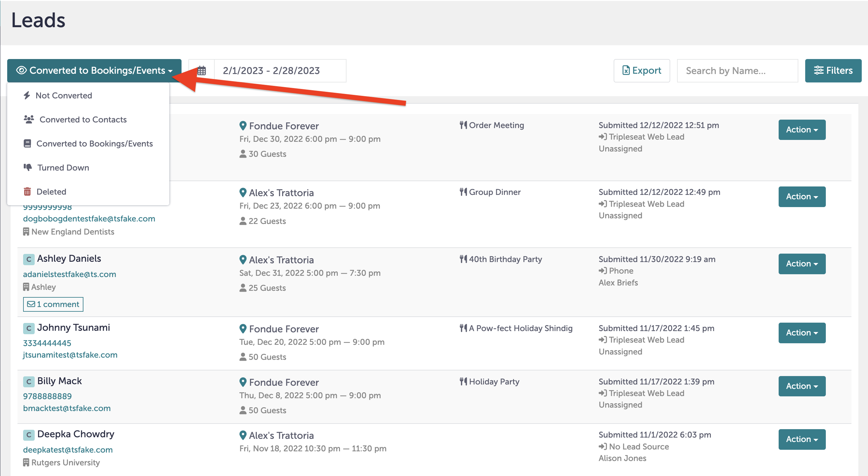Click the 'Alex Briefs' assignee text
This screenshot has width=868, height=476.
[x=618, y=283]
